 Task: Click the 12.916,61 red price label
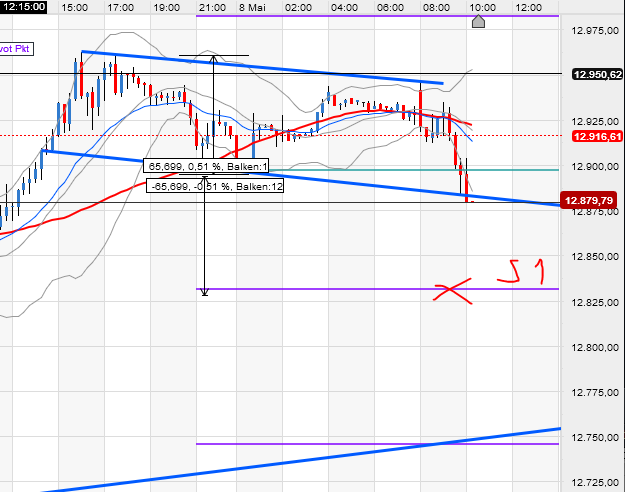tap(597, 137)
